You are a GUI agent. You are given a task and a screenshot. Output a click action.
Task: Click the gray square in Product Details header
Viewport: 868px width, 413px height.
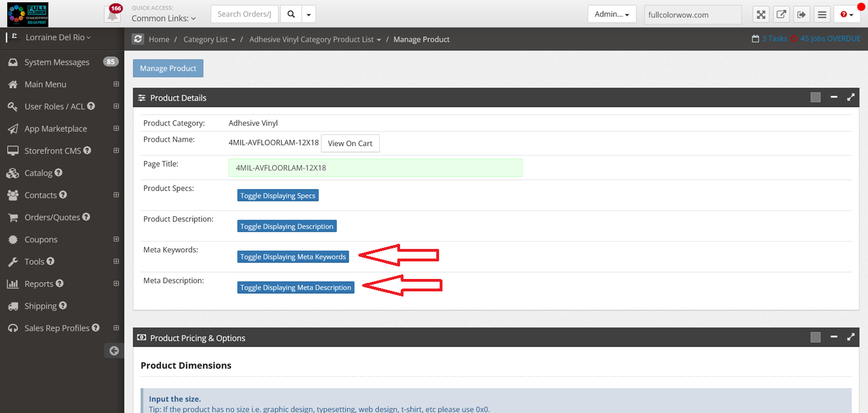click(815, 97)
